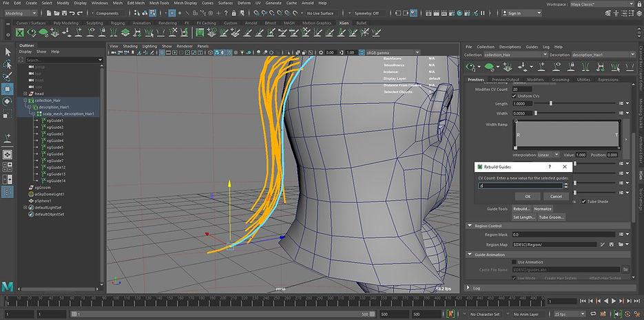Image resolution: width=644 pixels, height=320 pixels.
Task: Open the Deform menu in the main menu bar
Action: (x=244, y=3)
